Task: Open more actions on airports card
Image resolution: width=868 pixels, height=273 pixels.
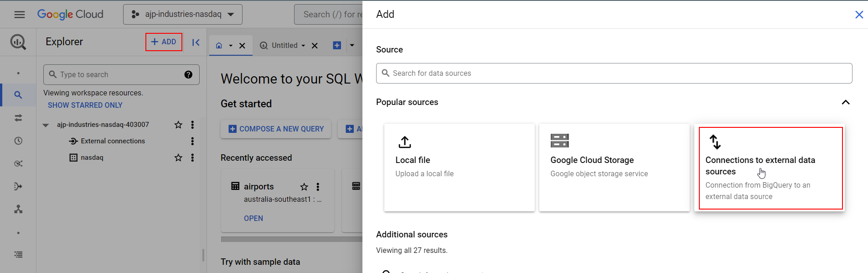Action: pyautogui.click(x=318, y=187)
